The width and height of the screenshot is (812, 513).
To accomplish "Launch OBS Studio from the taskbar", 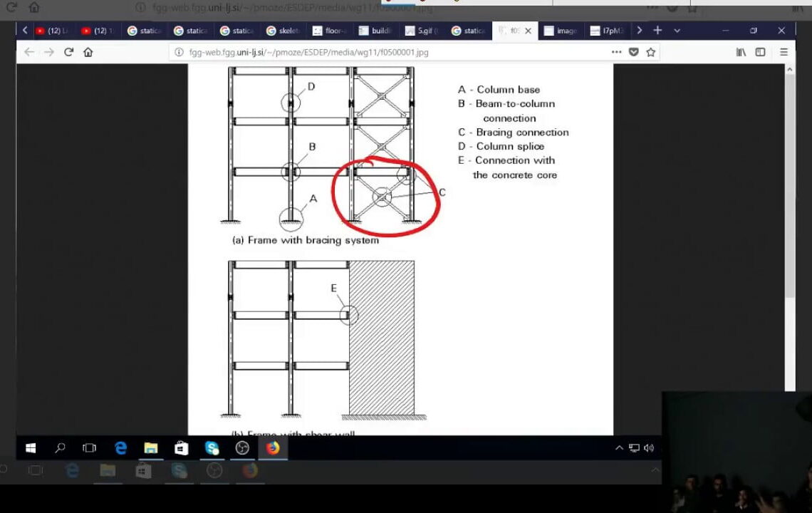I will (x=242, y=448).
